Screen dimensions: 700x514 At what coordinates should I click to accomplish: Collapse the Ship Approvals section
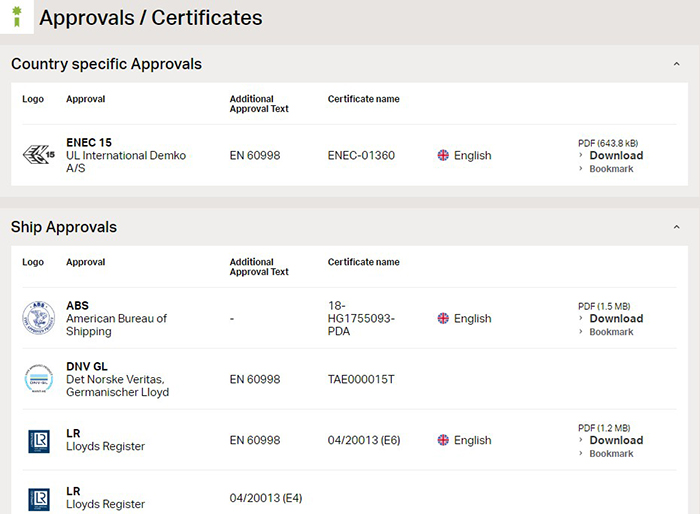676,227
